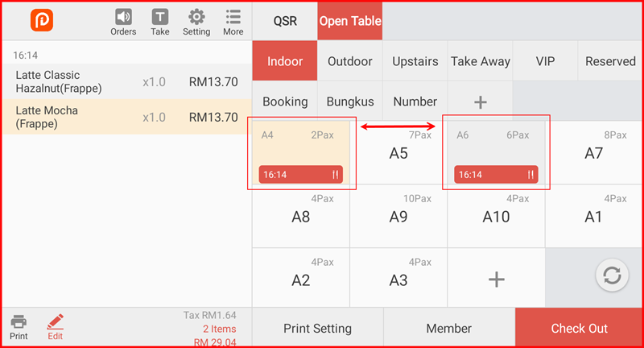Select Latte Classic Hazalnut(Frappe) order row
Viewport: 644px width, 348px height.
tap(127, 81)
